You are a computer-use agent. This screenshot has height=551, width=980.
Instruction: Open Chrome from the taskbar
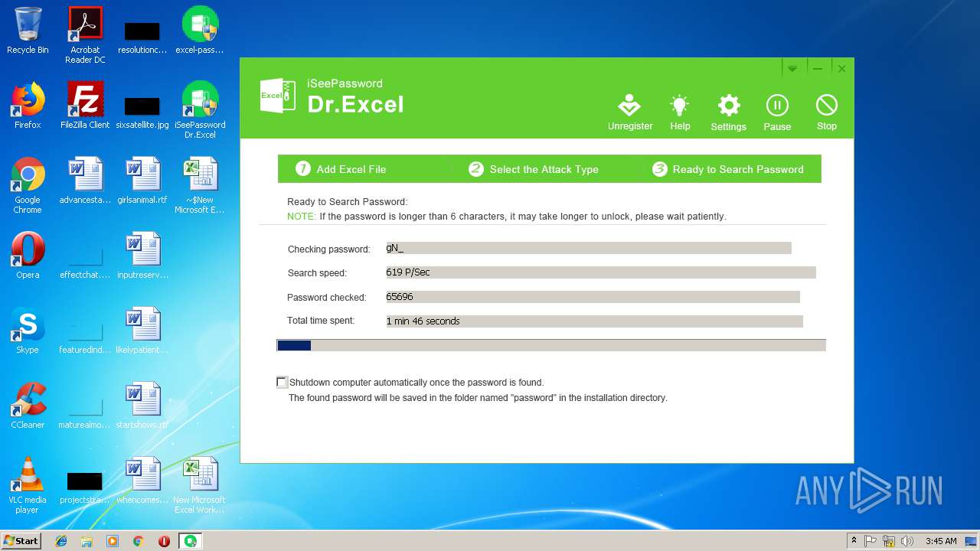coord(139,541)
